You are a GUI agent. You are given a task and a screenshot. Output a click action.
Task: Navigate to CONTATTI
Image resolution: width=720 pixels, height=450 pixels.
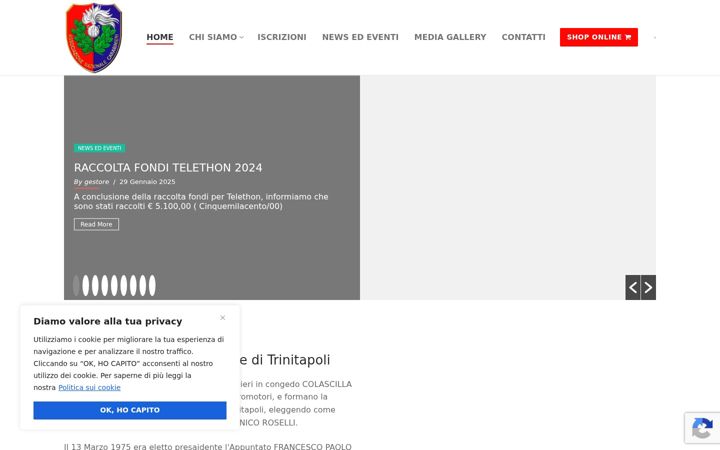pos(523,37)
